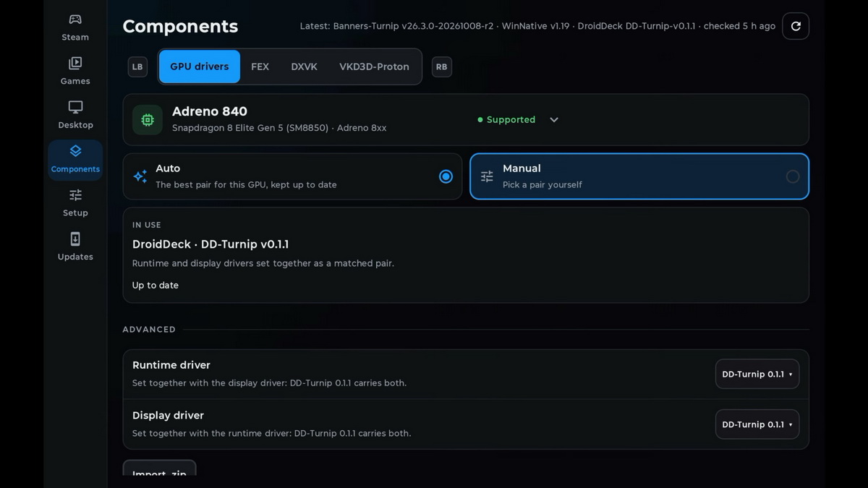Click the Latest versions status line
This screenshot has height=488, width=868.
click(537, 26)
